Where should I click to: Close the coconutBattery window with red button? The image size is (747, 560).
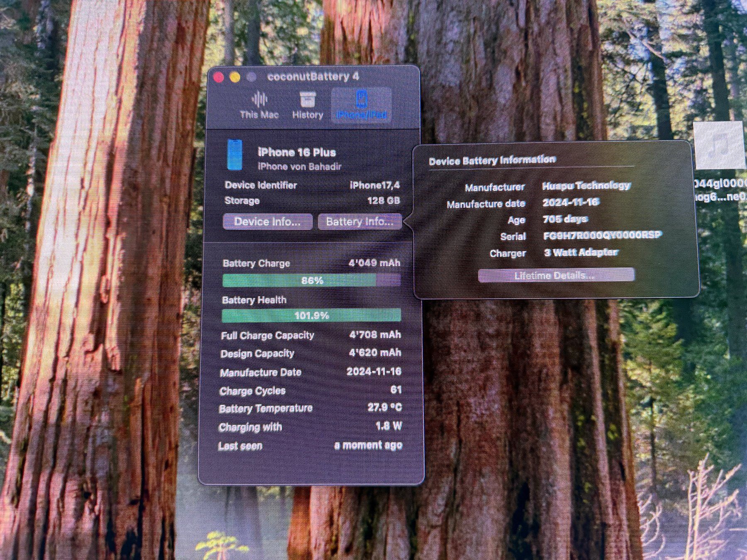[219, 77]
